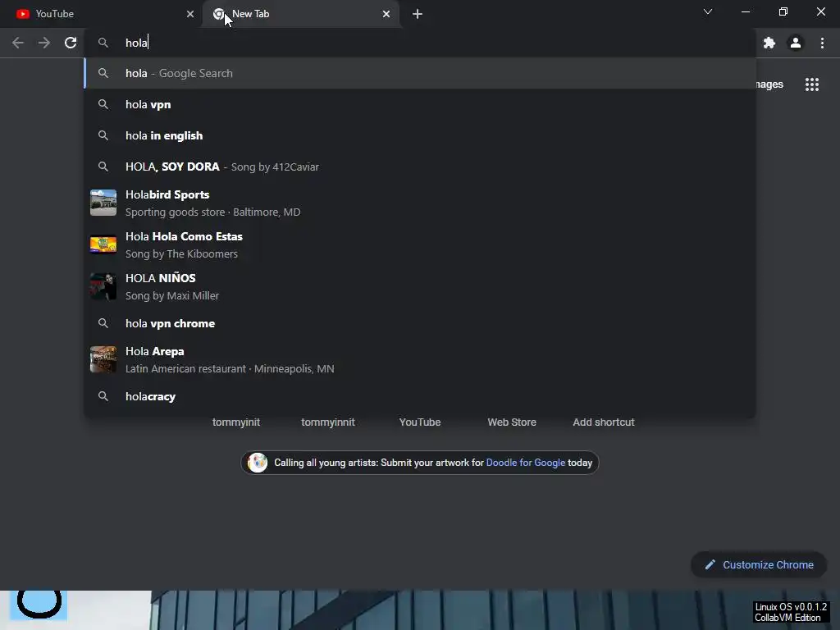Click the Hola Arepa thumbnail

[103, 359]
